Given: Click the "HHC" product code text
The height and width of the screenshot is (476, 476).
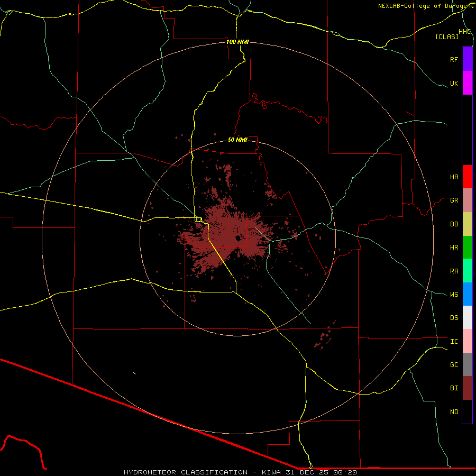Looking at the screenshot, I should 465,32.
